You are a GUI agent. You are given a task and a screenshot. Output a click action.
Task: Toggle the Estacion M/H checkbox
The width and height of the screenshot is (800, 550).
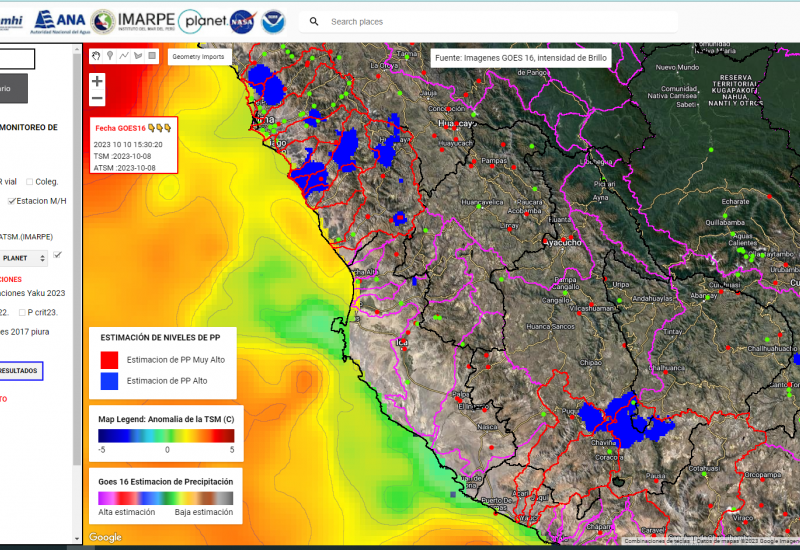(x=12, y=200)
